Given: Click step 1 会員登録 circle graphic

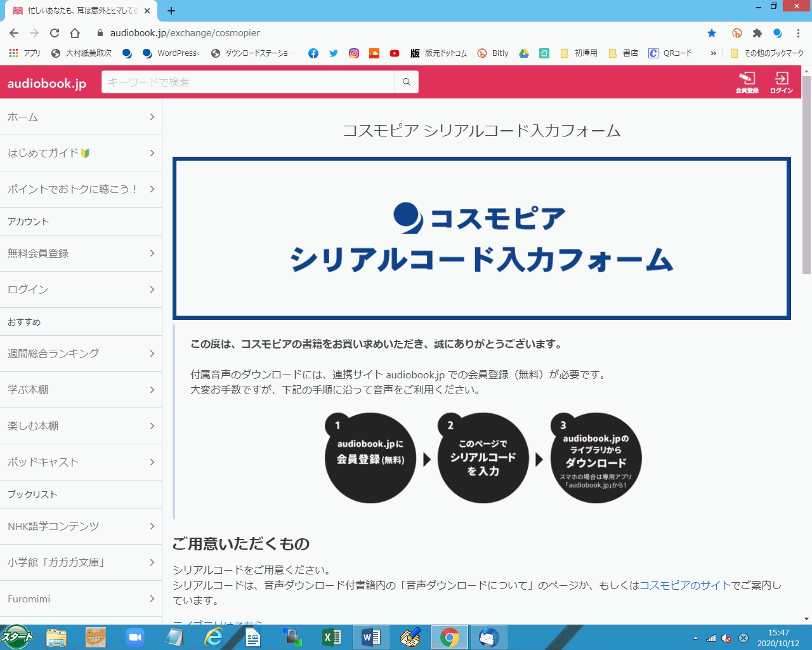Looking at the screenshot, I should [370, 458].
